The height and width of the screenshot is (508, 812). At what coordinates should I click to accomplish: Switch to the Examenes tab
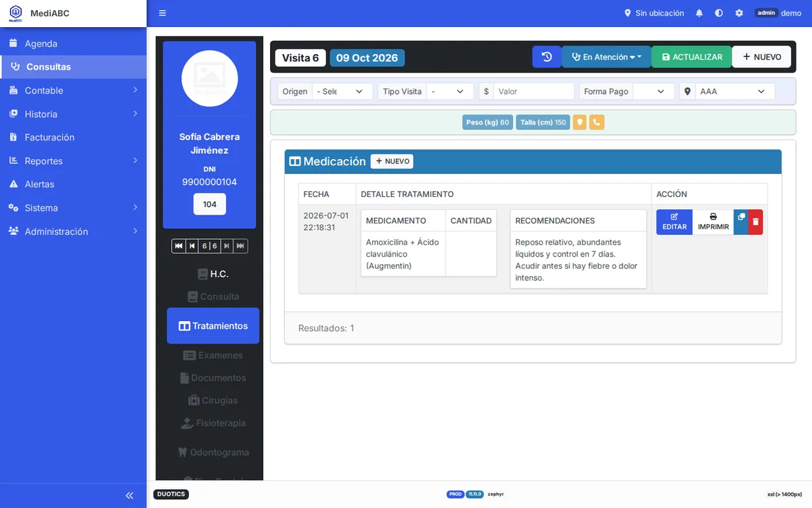click(213, 355)
